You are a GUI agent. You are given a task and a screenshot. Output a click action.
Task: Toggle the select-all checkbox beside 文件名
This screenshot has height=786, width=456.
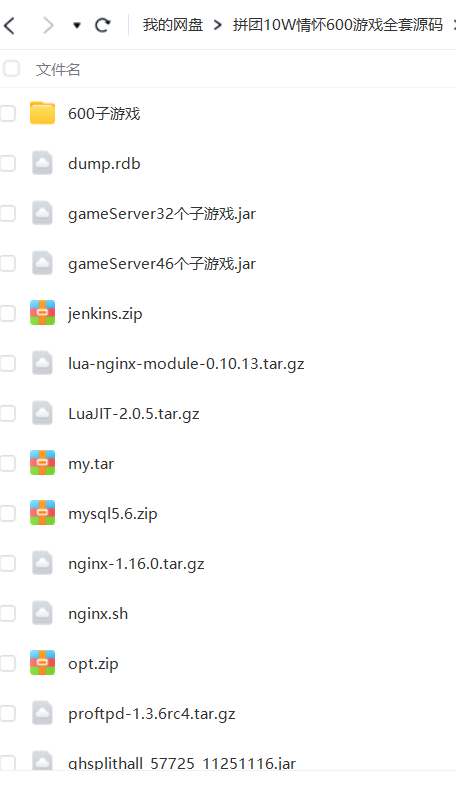(11, 69)
